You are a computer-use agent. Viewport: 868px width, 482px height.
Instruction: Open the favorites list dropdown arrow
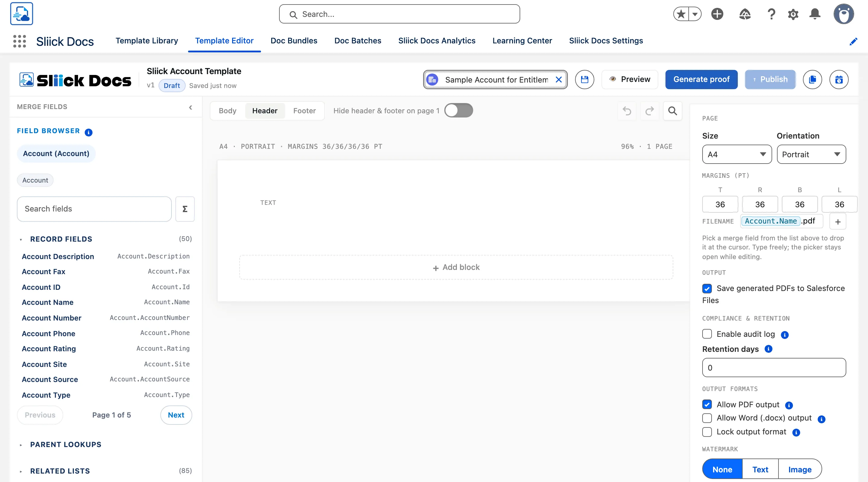(x=695, y=14)
